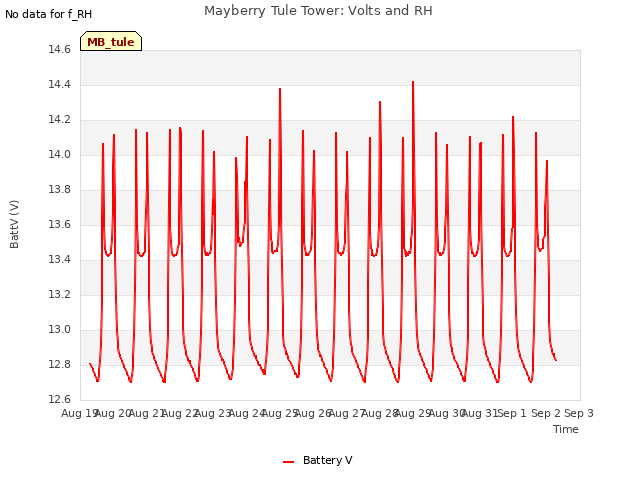
Task: Click the 13.0 y-axis tick label
Action: [x=59, y=329]
